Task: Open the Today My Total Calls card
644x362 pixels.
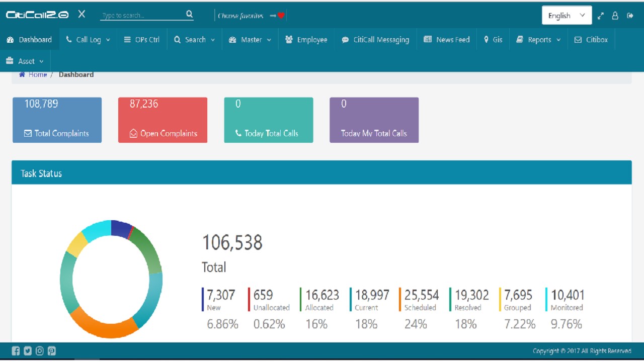Action: tap(374, 120)
